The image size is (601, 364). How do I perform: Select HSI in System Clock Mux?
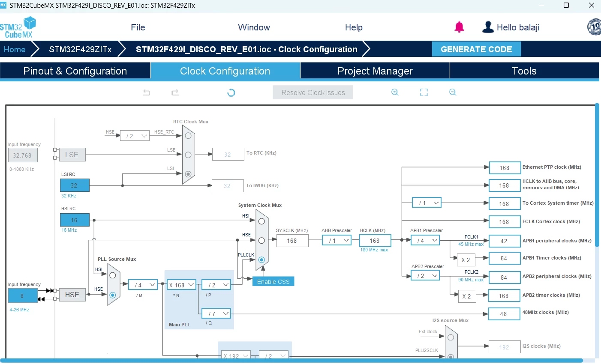(261, 221)
